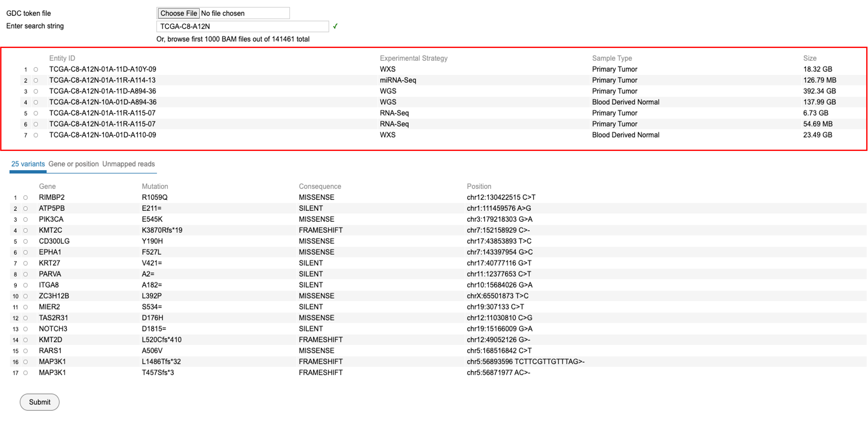The height and width of the screenshot is (422, 868).
Task: Select PIK3CA E545K variant radio button
Action: (25, 220)
